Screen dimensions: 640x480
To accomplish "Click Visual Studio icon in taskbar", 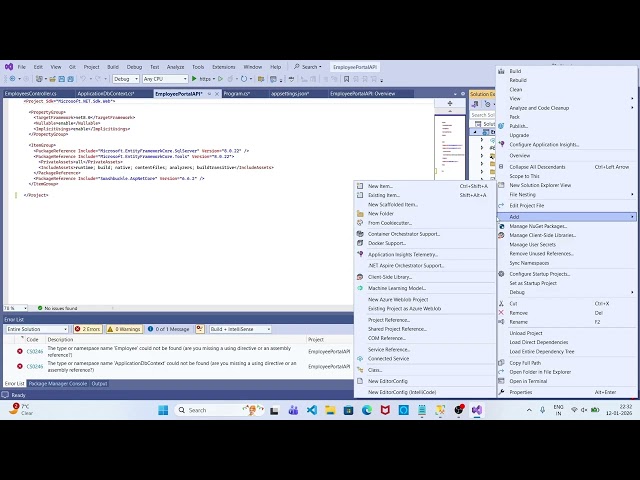I will click(477, 410).
